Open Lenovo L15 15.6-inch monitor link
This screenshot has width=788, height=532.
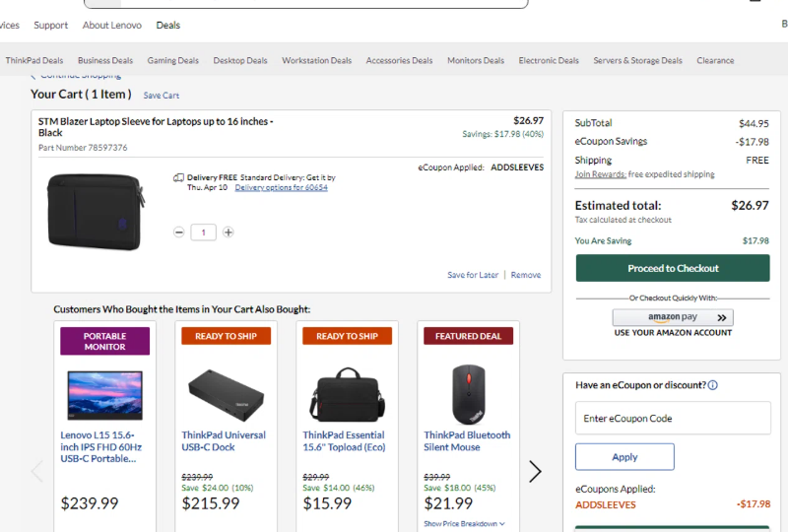click(101, 447)
